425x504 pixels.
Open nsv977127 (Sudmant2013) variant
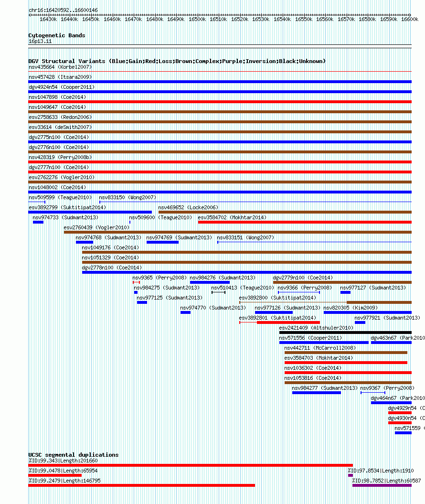[373, 288]
